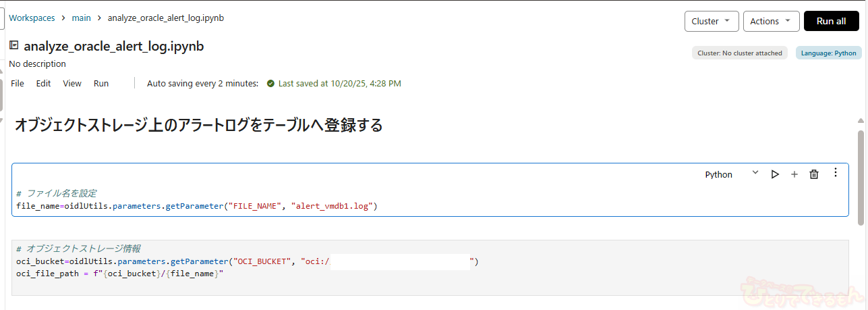Viewport: 868px width, 310px height.
Task: Open the View menu
Action: (72, 84)
